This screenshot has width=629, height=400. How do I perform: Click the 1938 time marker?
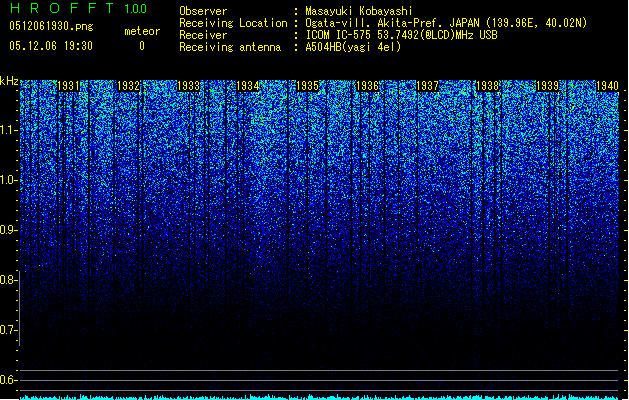click(x=487, y=86)
